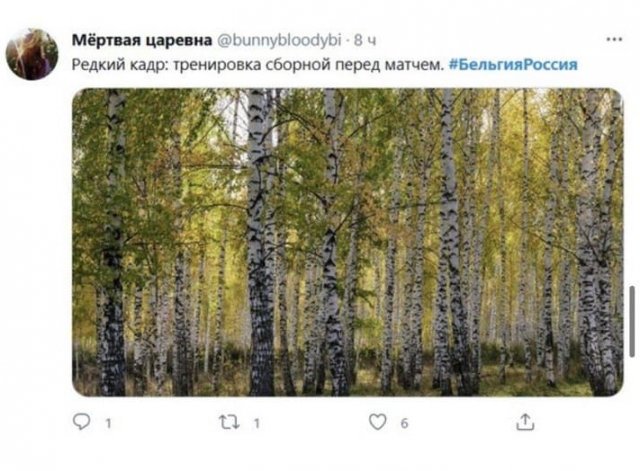640x471 pixels.
Task: Open the share upload arrow icon
Action: 525,422
